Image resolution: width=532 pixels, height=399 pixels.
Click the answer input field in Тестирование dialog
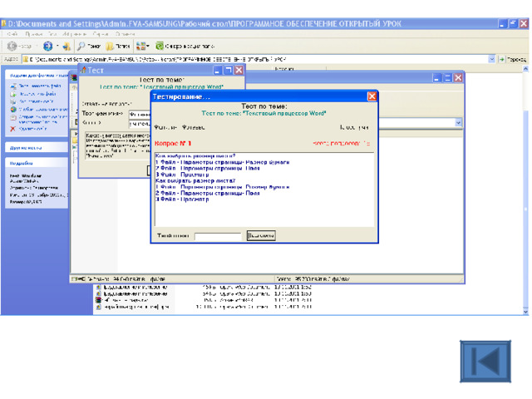point(218,236)
